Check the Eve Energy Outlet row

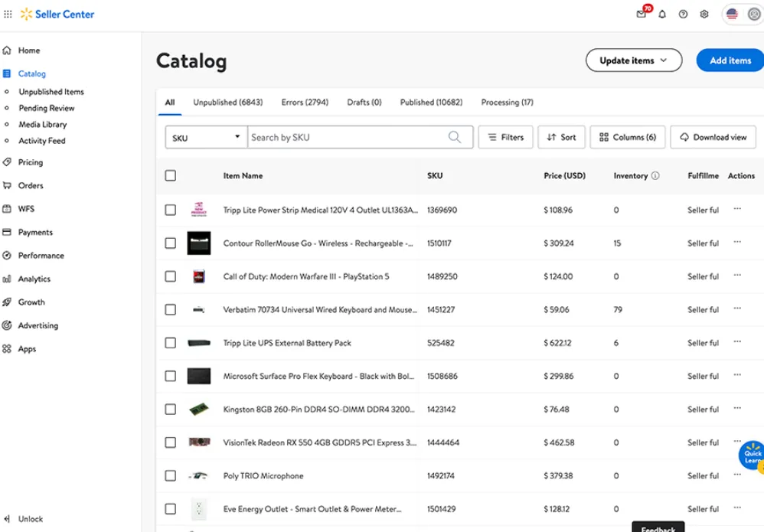click(171, 509)
